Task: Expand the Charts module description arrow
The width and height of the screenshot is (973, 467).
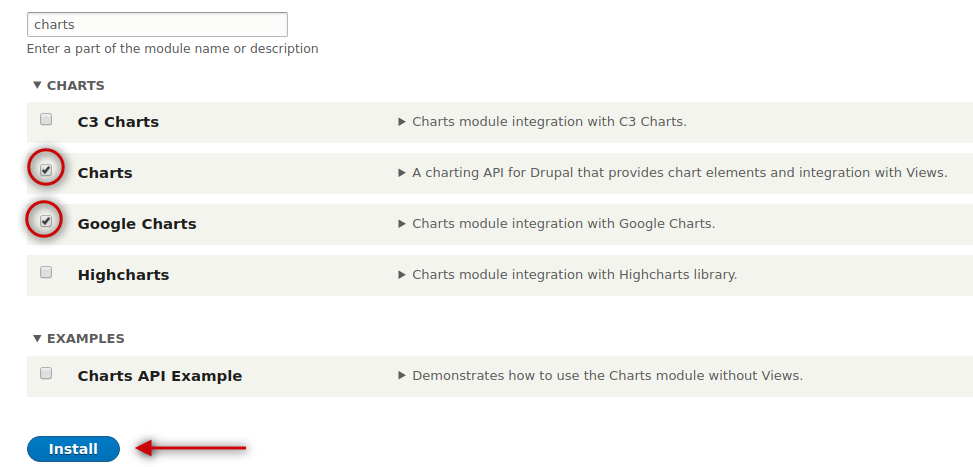Action: click(401, 173)
